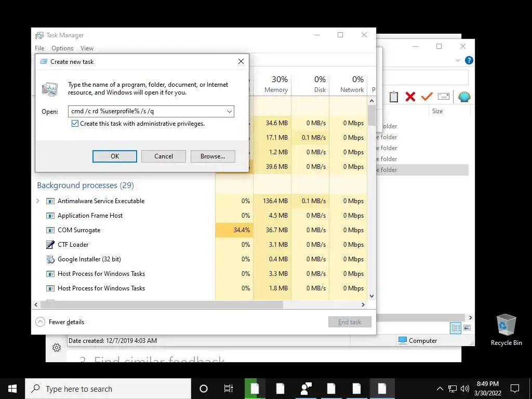This screenshot has width=532, height=399.
Task: Open network status tray icon
Action: click(453, 389)
